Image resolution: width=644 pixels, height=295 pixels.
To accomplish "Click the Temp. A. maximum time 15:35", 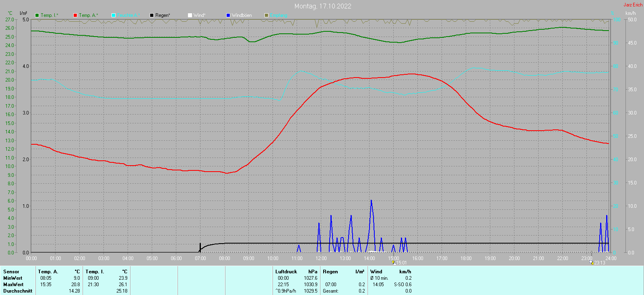I will pos(46,285).
